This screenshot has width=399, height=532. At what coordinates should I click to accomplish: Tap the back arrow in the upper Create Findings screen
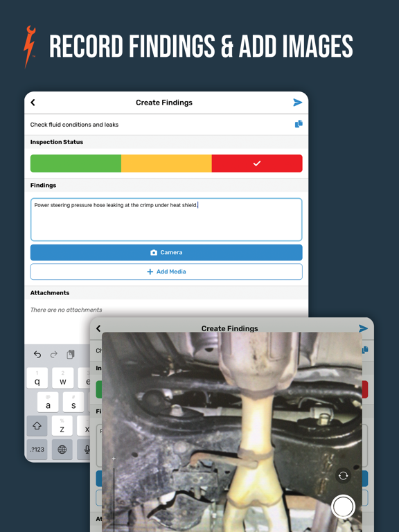tap(33, 103)
